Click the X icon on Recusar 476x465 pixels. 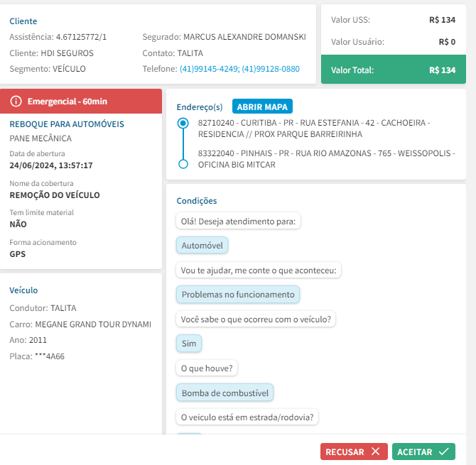coord(376,452)
